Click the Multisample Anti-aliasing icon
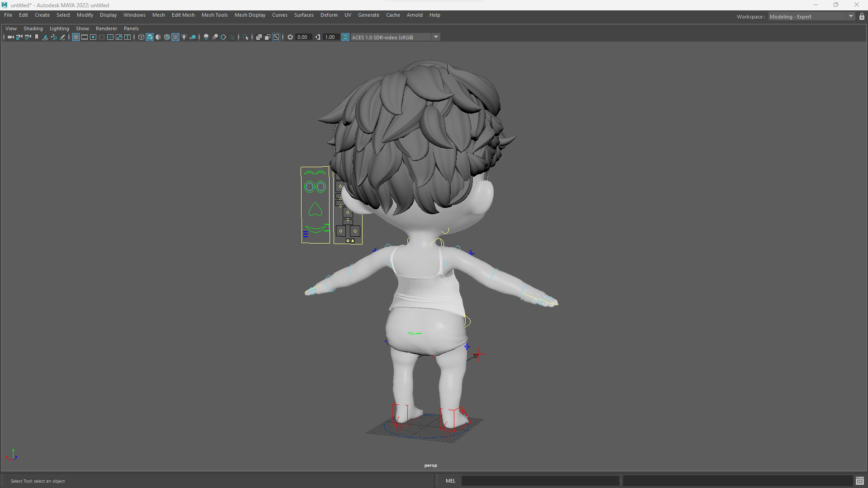The height and width of the screenshot is (488, 868). click(223, 37)
